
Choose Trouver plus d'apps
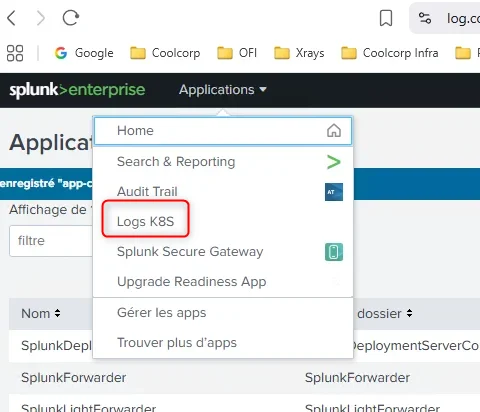223,343
